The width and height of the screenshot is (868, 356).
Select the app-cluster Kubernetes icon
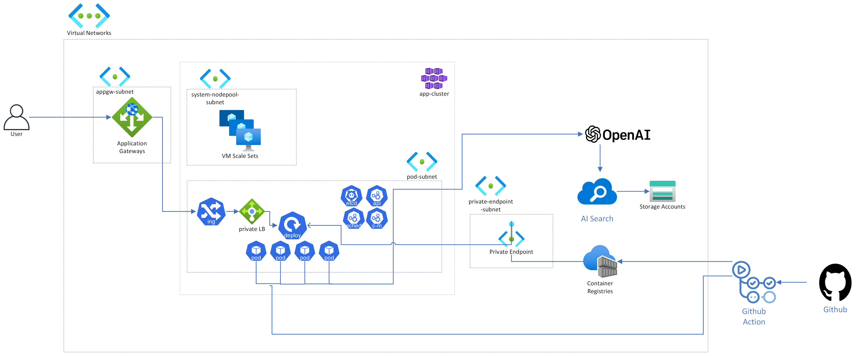click(x=434, y=78)
